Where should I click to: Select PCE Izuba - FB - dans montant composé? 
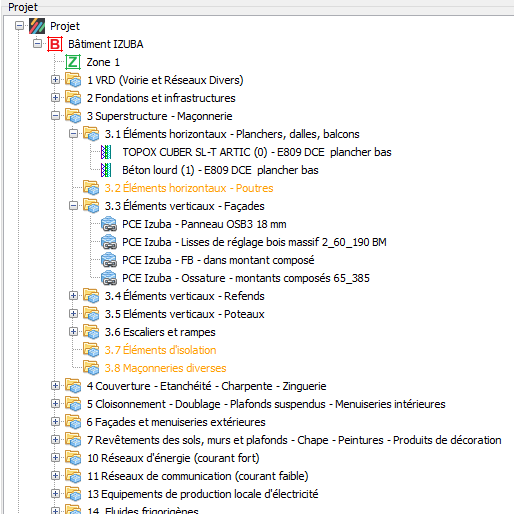(x=218, y=260)
